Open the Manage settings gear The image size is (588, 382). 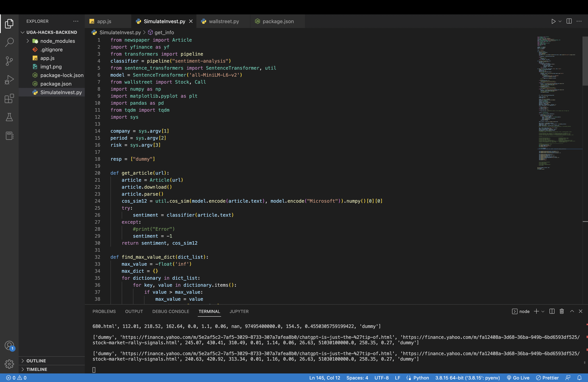[x=9, y=364]
